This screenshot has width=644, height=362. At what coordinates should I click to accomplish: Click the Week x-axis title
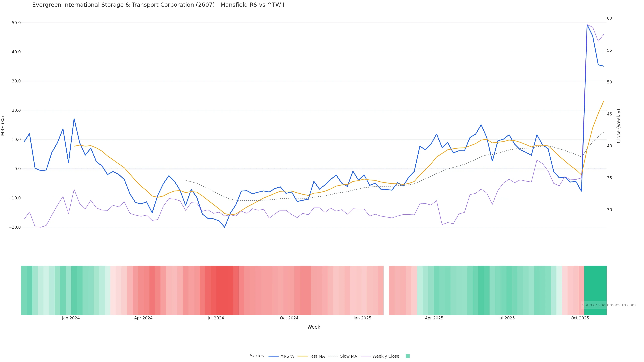(x=313, y=327)
